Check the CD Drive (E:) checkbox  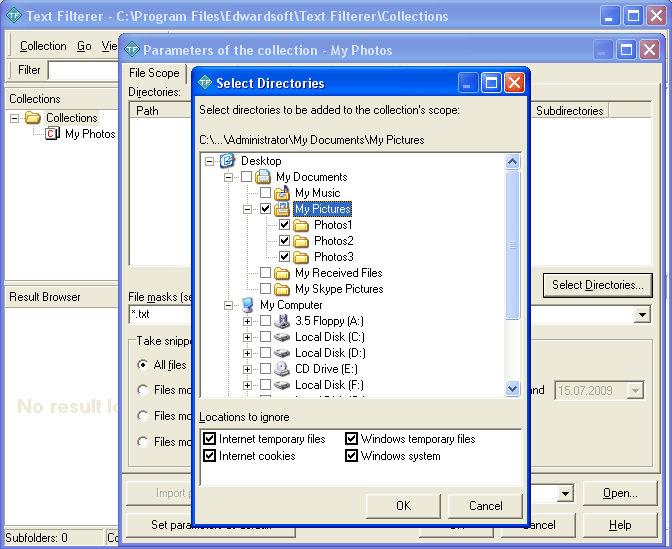[x=265, y=369]
